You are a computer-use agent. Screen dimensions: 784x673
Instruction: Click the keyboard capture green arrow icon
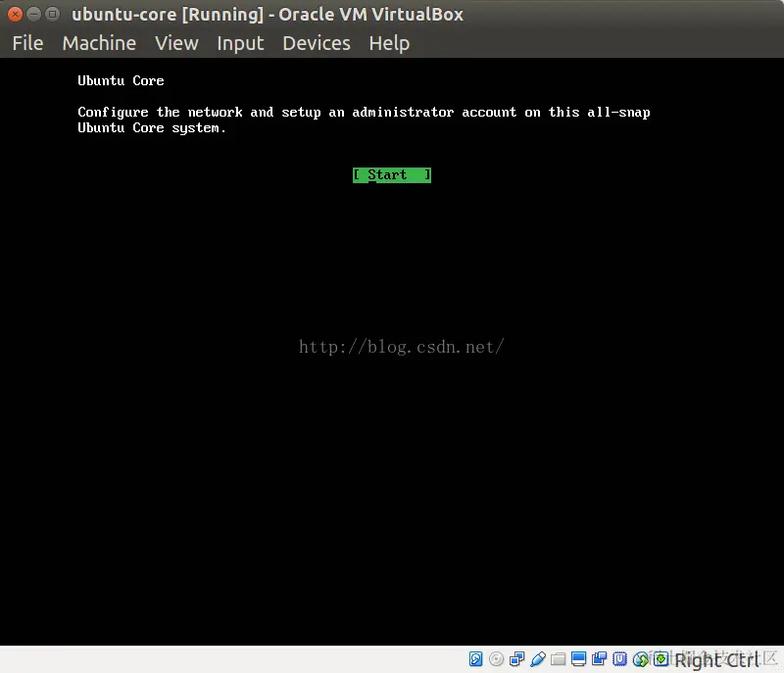pyautogui.click(x=661, y=659)
